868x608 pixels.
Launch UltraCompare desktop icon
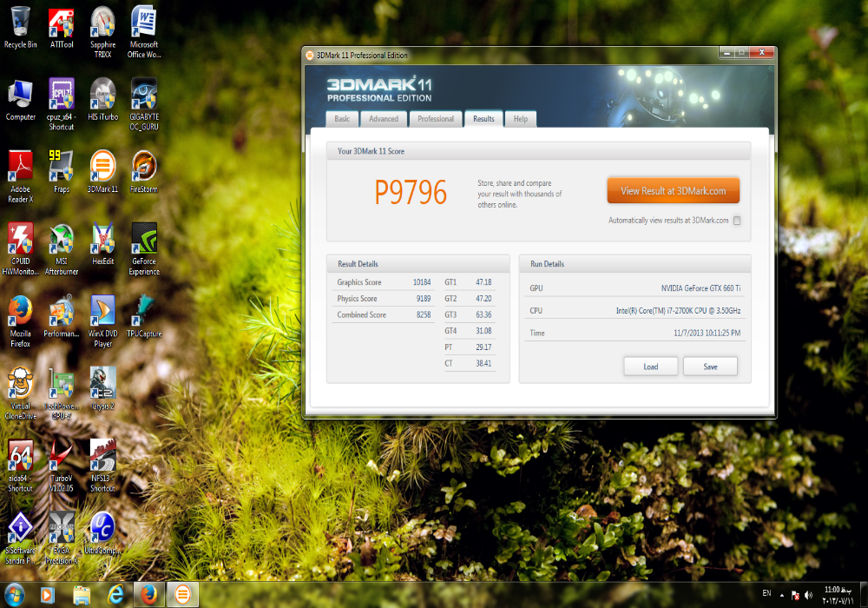coord(103,534)
